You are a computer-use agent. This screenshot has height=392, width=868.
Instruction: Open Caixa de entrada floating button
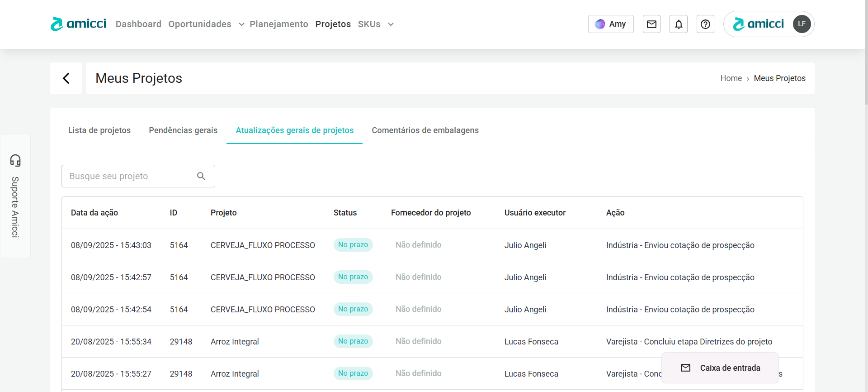tap(720, 368)
